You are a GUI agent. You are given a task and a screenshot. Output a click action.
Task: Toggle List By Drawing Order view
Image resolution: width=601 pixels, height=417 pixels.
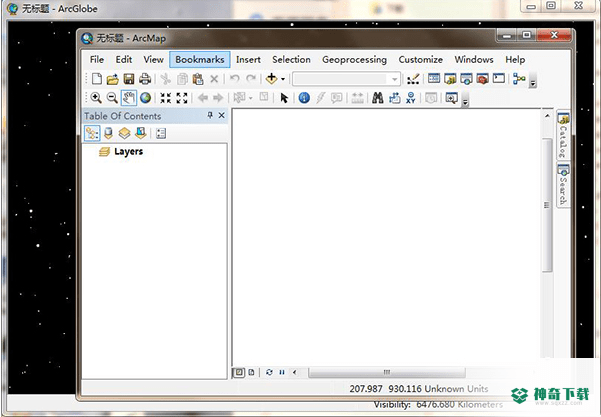tap(92, 133)
